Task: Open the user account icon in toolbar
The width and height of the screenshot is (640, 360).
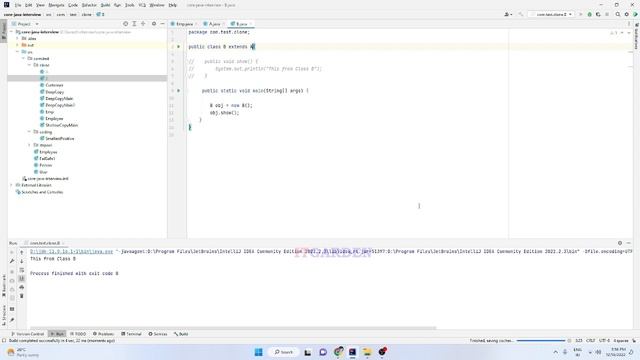Action: pos(508,14)
